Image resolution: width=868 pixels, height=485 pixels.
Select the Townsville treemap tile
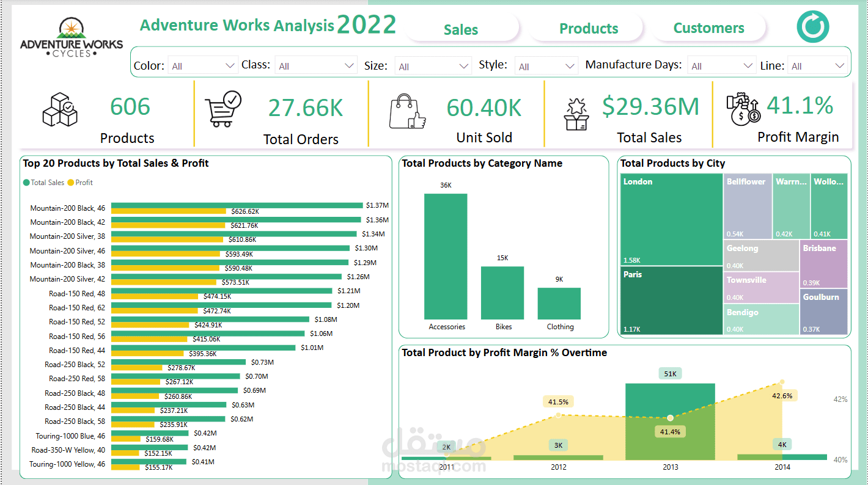(762, 287)
